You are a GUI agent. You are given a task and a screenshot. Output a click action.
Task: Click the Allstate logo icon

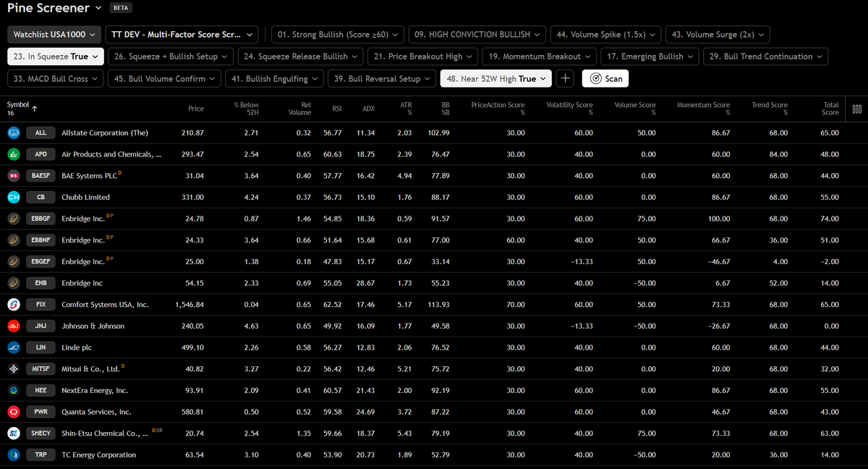click(x=13, y=133)
